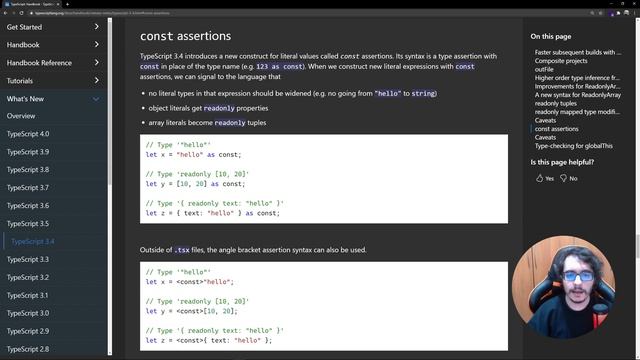Click the '.tsx' inline code text
Viewport: 640px width, 360px height.
tap(182, 250)
